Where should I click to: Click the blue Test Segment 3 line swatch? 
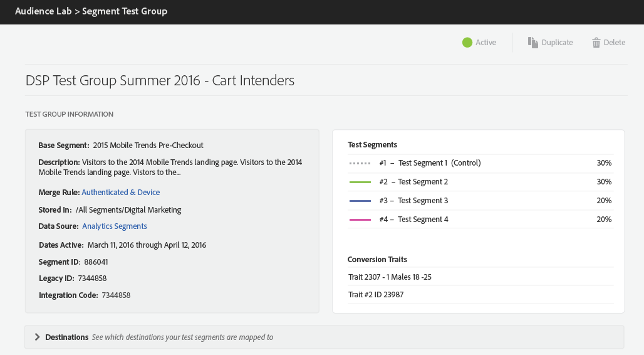pyautogui.click(x=360, y=201)
